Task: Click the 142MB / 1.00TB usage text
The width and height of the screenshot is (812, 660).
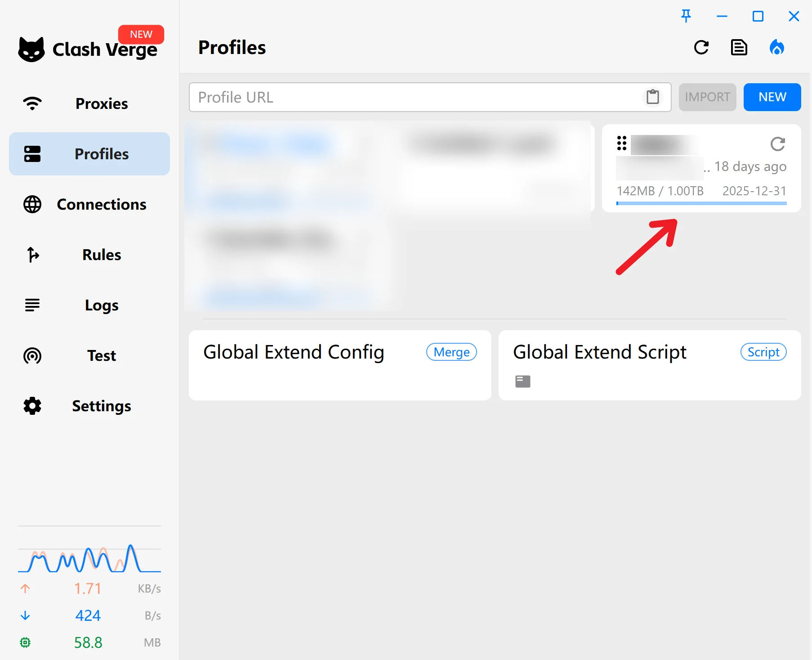Action: tap(660, 191)
